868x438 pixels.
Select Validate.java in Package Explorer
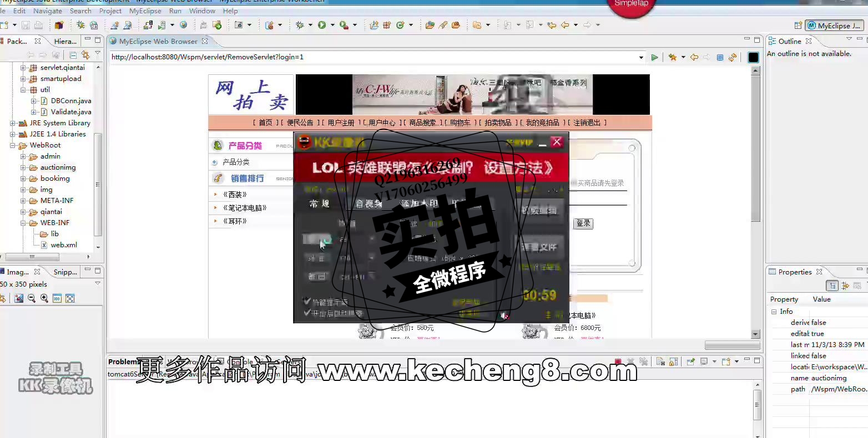click(x=71, y=112)
